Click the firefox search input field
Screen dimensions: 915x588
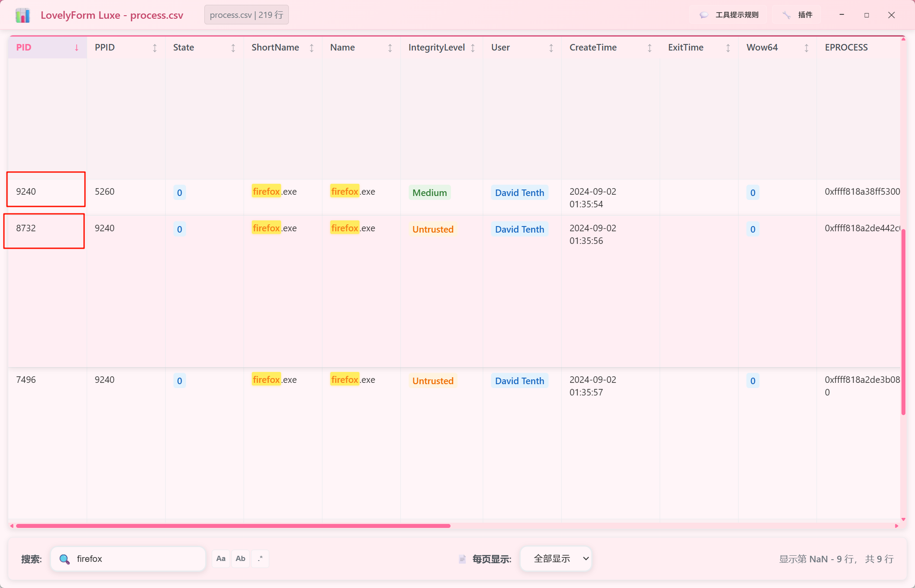135,559
